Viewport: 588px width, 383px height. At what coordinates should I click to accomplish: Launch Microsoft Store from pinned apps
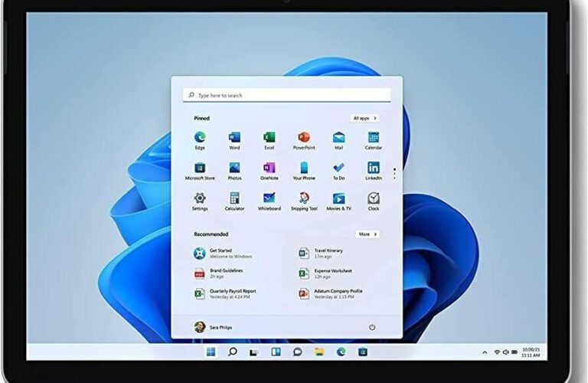coord(200,171)
